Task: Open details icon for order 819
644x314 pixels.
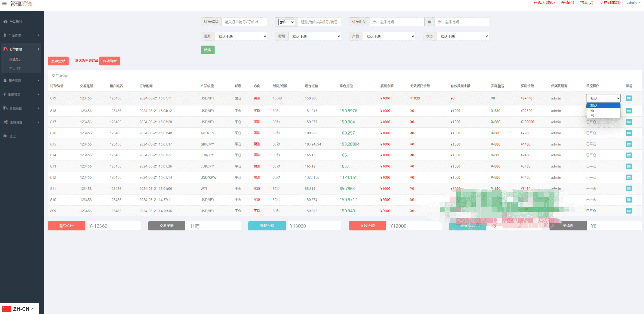Action: click(x=629, y=98)
